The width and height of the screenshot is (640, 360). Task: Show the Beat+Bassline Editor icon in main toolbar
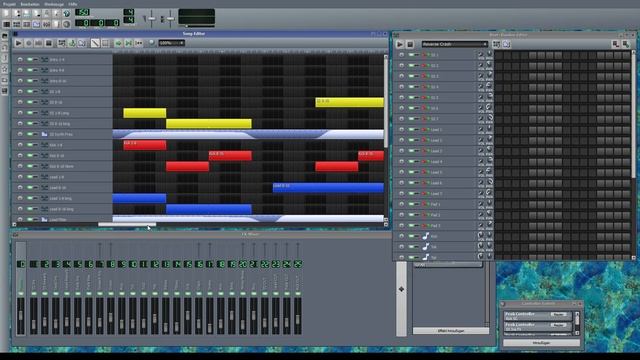coord(16,24)
